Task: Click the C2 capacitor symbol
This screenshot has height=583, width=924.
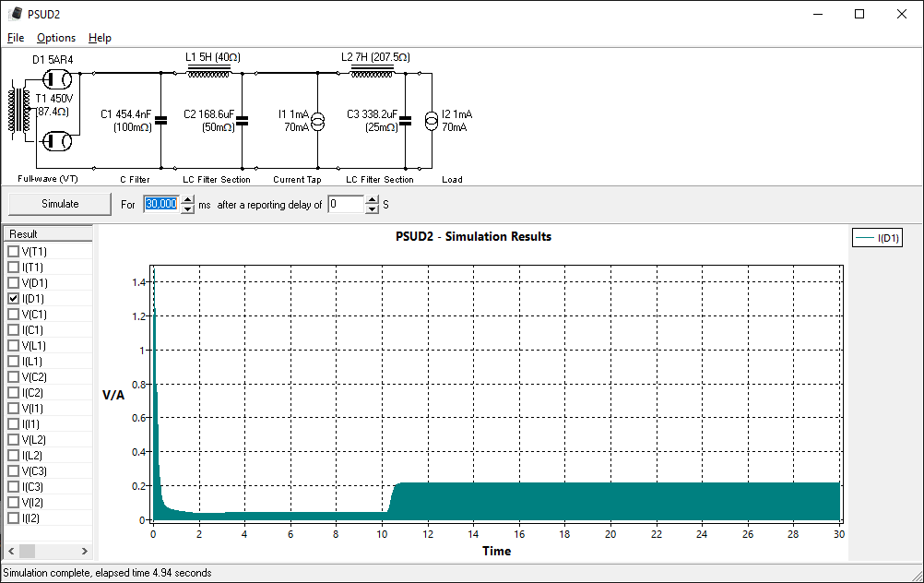Action: click(243, 120)
